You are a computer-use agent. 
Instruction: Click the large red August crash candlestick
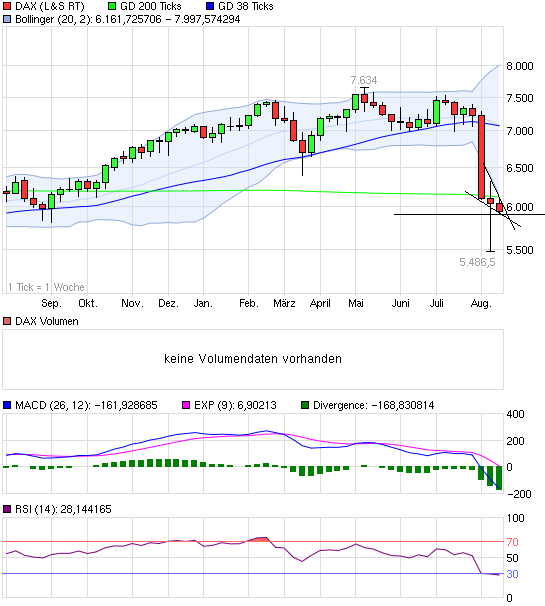click(x=482, y=157)
